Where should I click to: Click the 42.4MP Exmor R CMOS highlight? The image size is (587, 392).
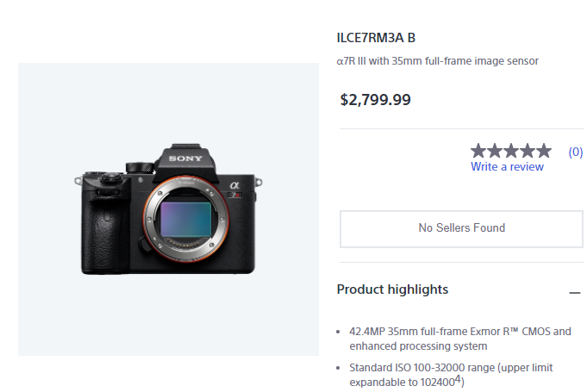point(460,339)
